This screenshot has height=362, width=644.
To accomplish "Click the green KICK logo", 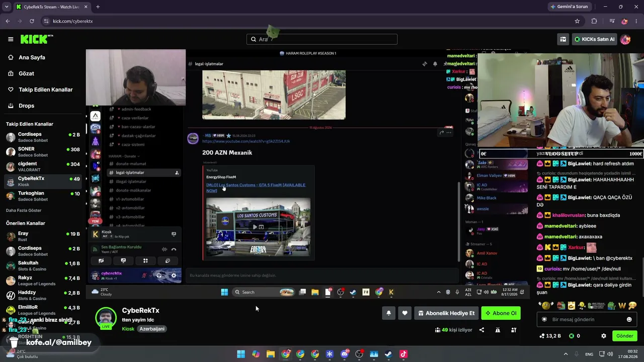I will pos(37,39).
